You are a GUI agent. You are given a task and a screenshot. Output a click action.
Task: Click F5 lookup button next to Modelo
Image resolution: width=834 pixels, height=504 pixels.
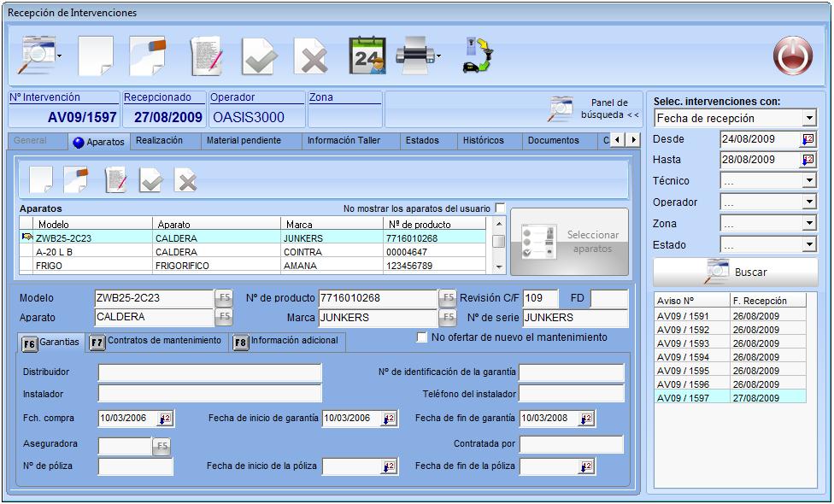point(225,298)
